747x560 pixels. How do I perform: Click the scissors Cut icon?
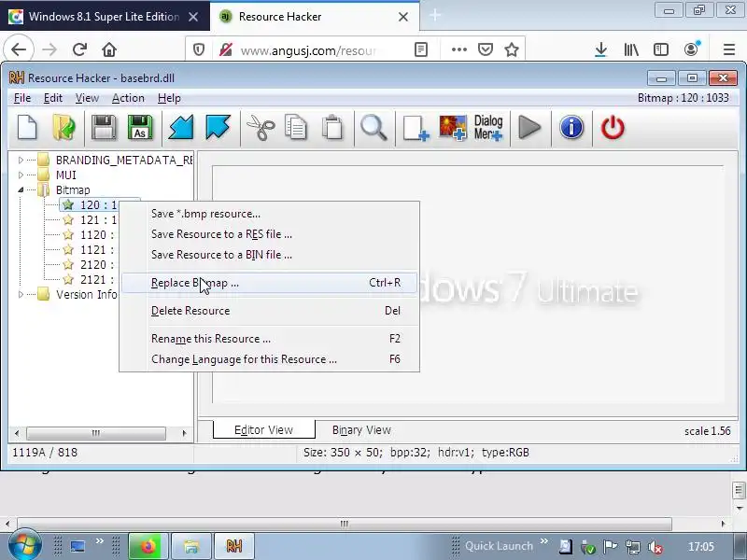(261, 129)
